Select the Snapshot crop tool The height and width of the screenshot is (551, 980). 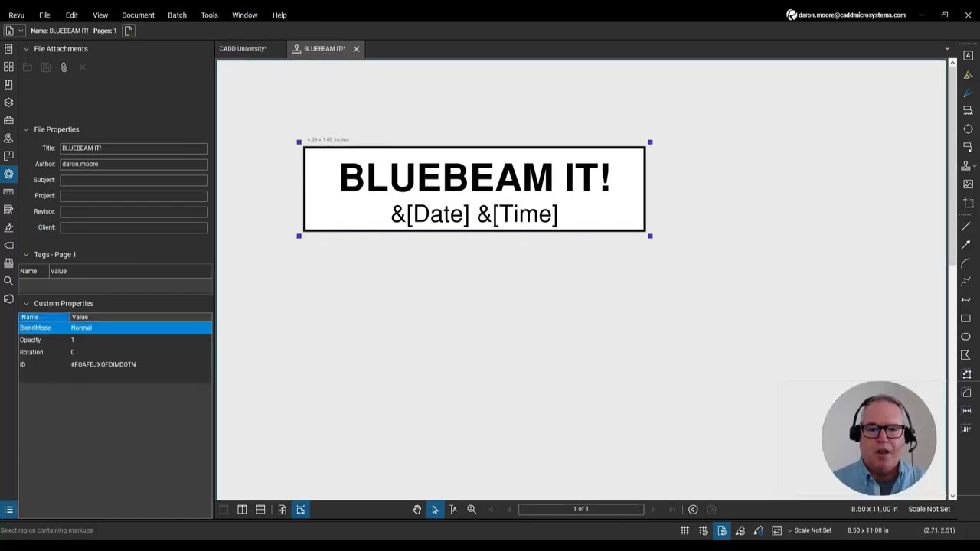[x=968, y=203]
